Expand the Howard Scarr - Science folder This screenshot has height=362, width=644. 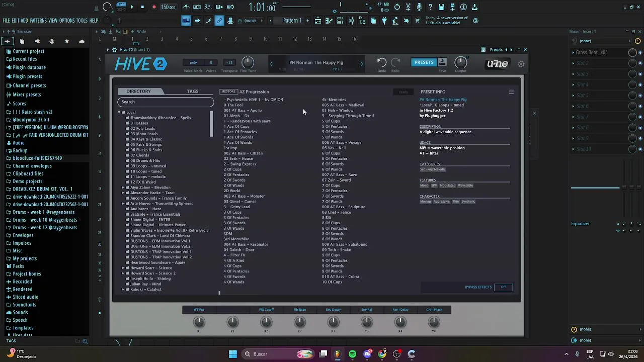pos(123,268)
